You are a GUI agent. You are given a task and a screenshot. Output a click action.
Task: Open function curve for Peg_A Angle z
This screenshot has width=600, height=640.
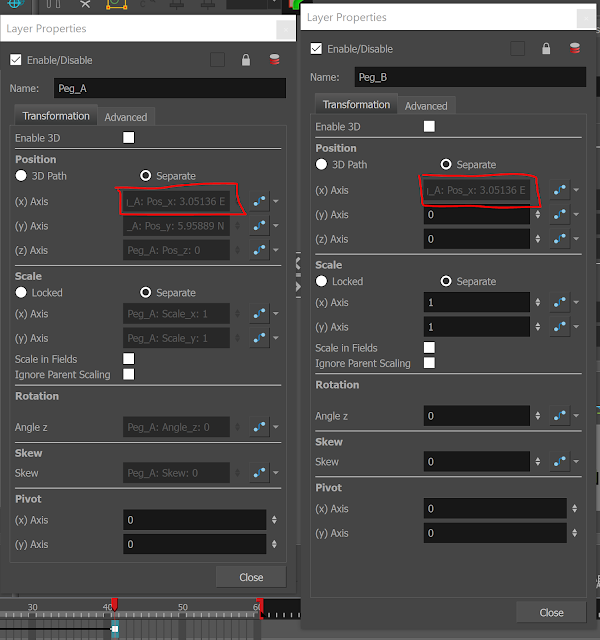click(259, 427)
